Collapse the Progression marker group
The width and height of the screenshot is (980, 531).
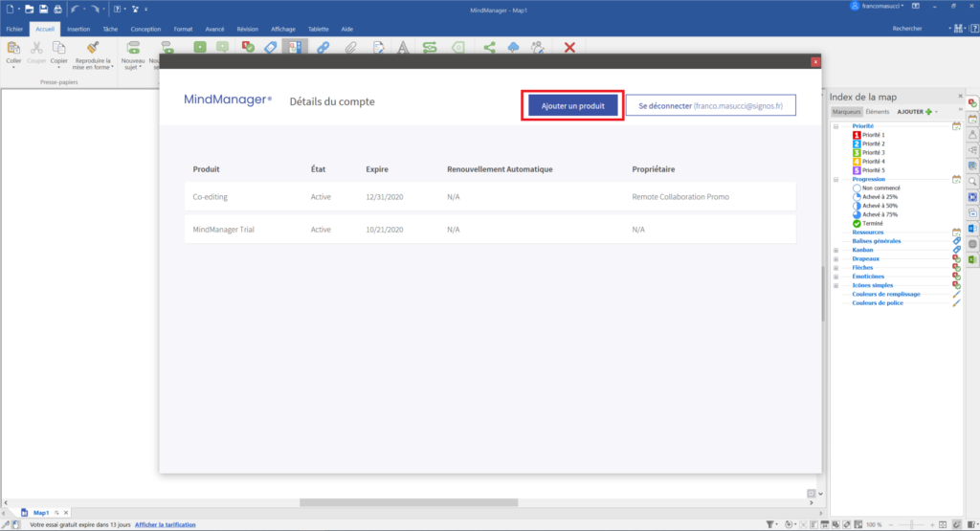pos(835,179)
